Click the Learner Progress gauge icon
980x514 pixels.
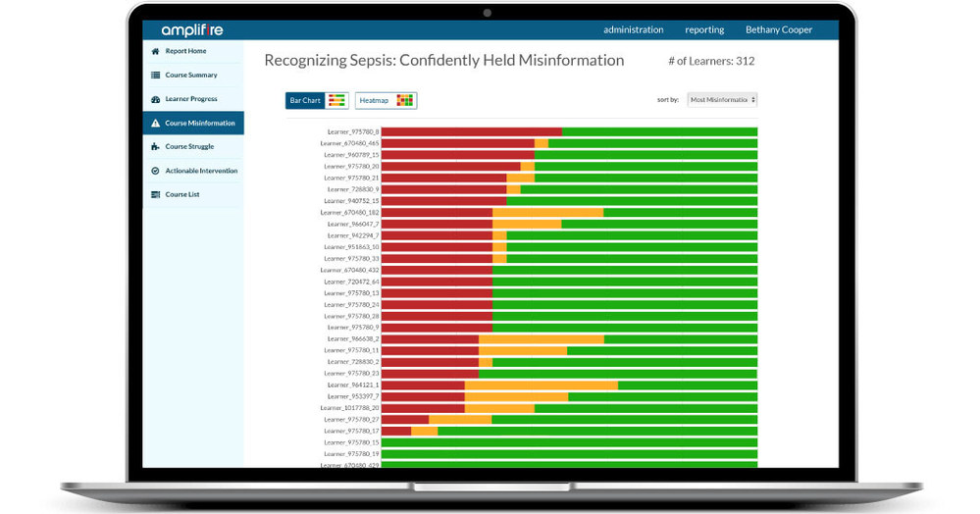click(155, 99)
